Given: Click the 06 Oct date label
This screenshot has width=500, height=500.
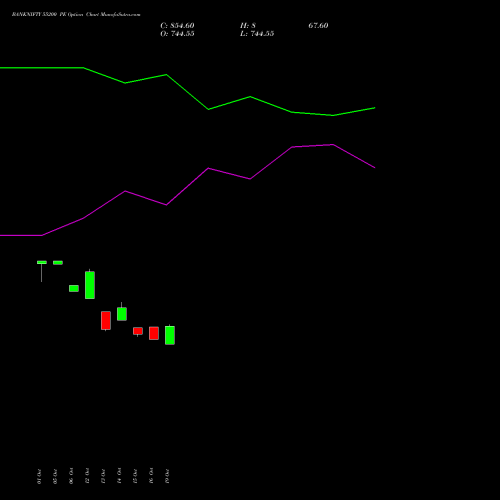Looking at the screenshot, I should (x=71, y=476).
